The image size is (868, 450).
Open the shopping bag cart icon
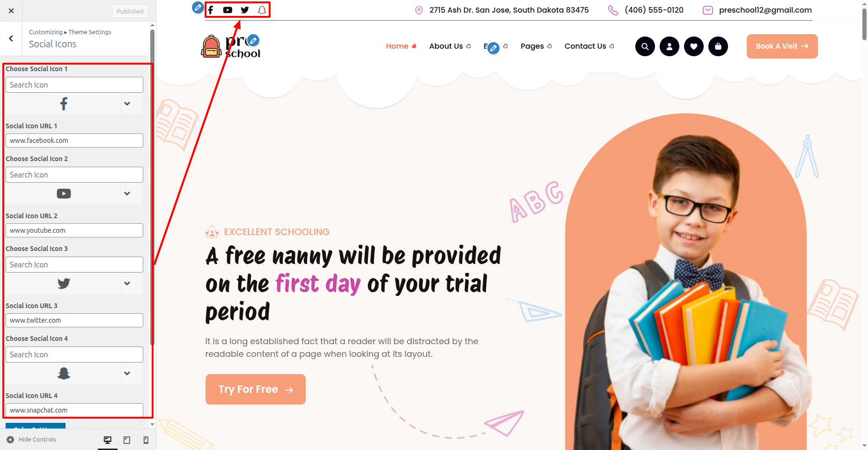(718, 46)
